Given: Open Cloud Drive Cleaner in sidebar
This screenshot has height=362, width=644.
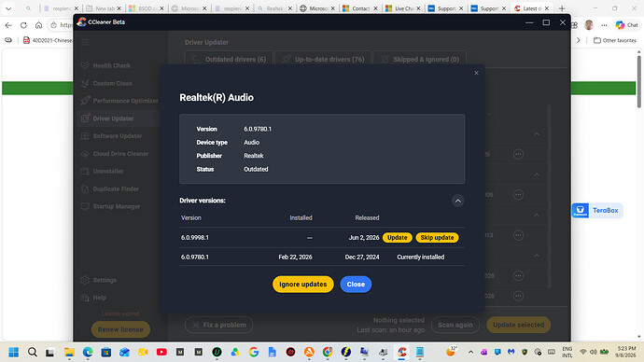Looking at the screenshot, I should 115,154.
